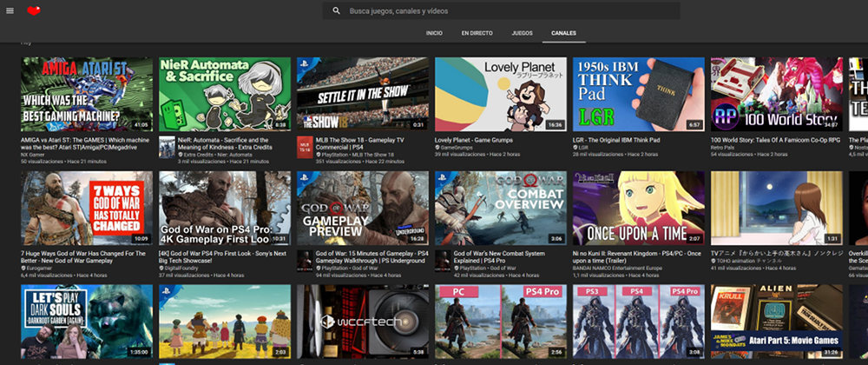Click the Retro Pals channel name
The height and width of the screenshot is (365, 868).
coord(722,148)
